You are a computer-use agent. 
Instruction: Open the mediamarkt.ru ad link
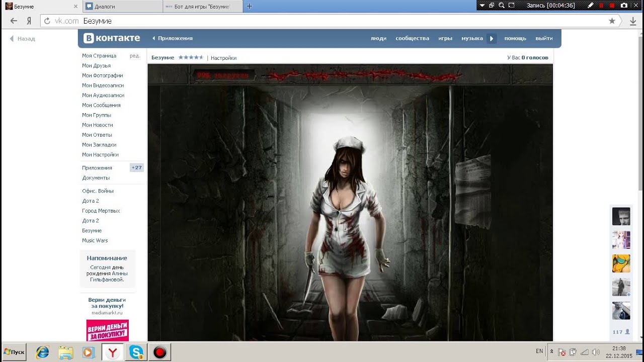pos(107,313)
